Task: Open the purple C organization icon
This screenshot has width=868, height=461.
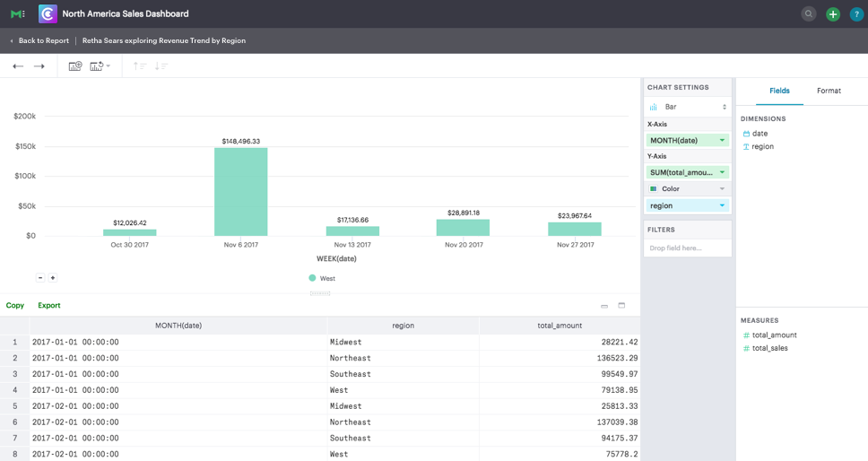Action: tap(48, 13)
